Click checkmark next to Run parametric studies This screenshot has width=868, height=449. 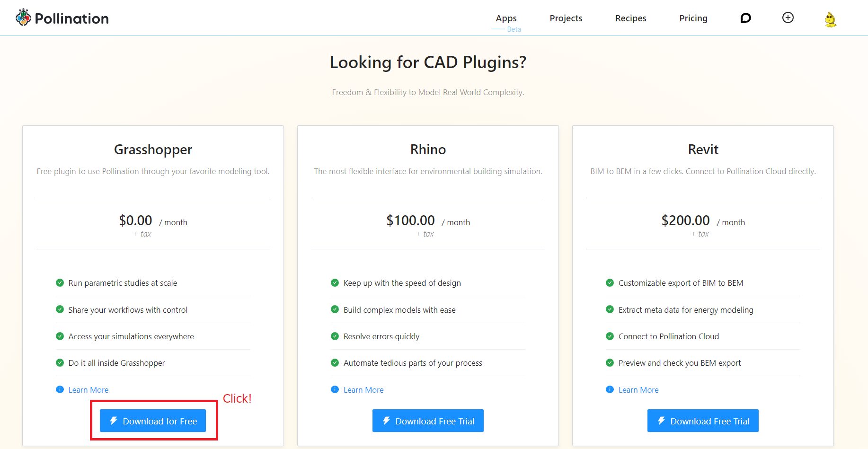tap(60, 283)
